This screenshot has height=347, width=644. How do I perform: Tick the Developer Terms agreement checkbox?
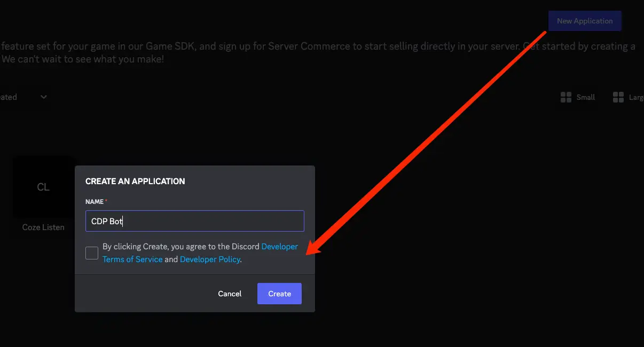92,253
